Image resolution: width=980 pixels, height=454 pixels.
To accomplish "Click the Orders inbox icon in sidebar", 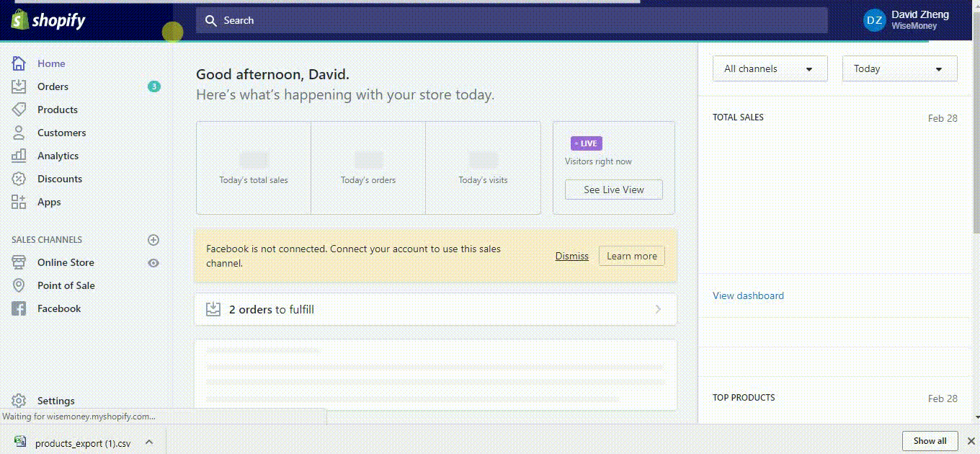I will (19, 86).
